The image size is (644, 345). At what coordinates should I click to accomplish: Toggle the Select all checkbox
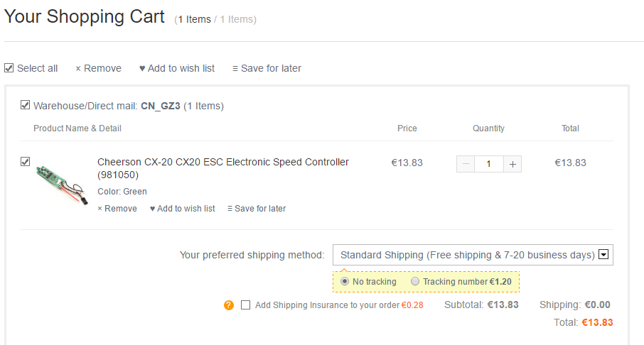(9, 68)
